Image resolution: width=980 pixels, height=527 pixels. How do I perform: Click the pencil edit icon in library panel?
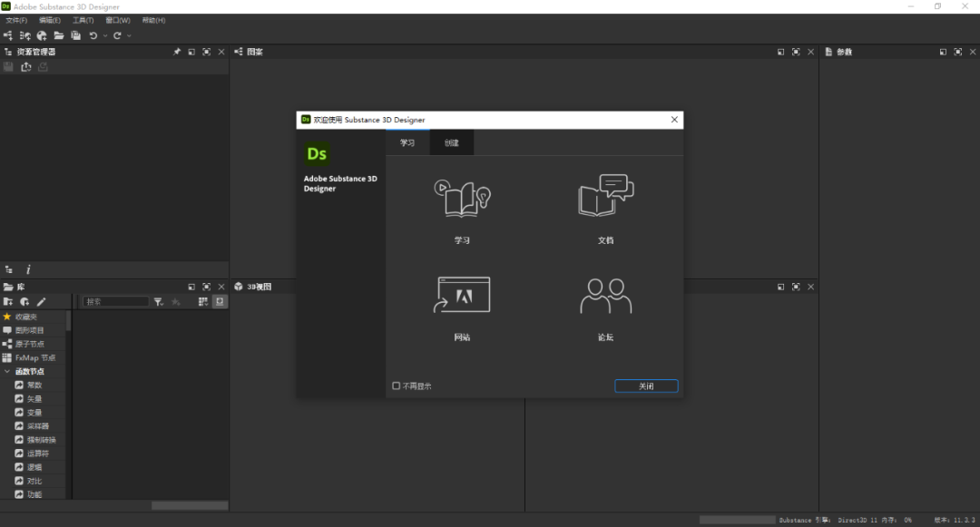tap(41, 301)
